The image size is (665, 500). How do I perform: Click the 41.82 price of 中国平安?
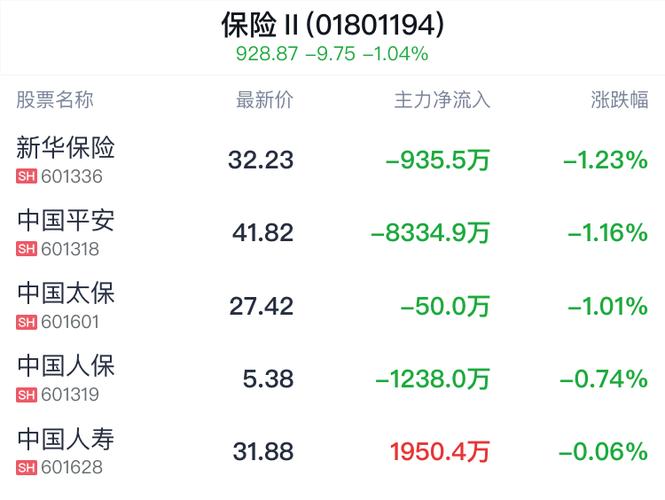[x=263, y=233]
